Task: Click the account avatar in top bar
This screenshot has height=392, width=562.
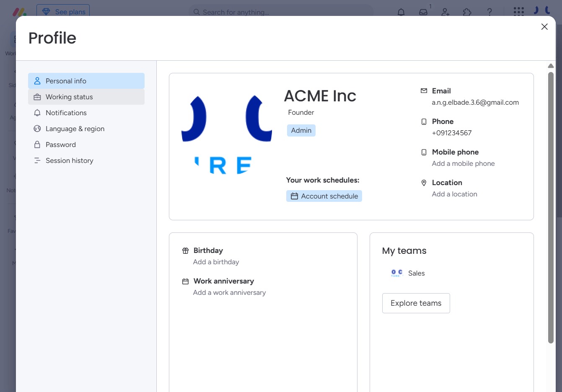Action: pyautogui.click(x=542, y=11)
